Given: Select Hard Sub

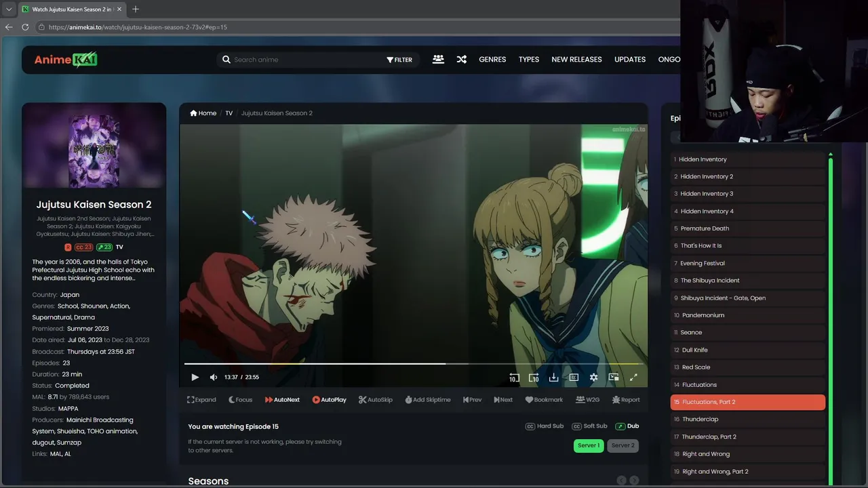Looking at the screenshot, I should point(545,426).
